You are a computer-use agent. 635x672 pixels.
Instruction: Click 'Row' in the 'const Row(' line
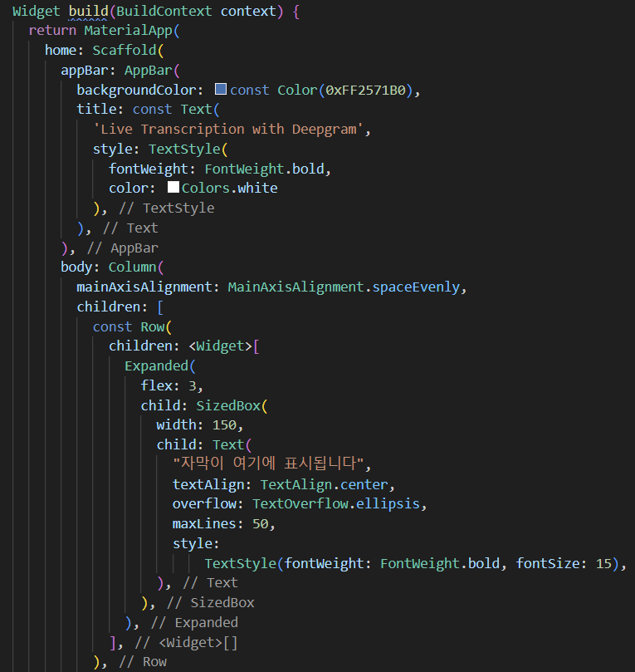tap(153, 326)
